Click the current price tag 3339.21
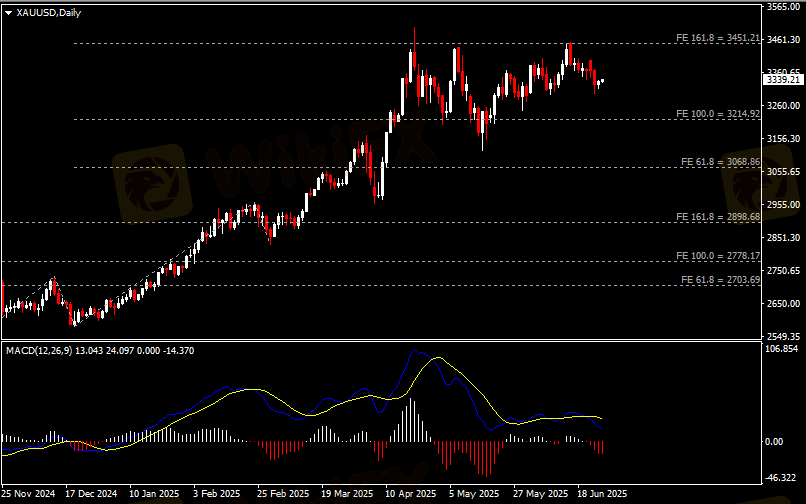Image resolution: width=806 pixels, height=504 pixels. coord(783,80)
